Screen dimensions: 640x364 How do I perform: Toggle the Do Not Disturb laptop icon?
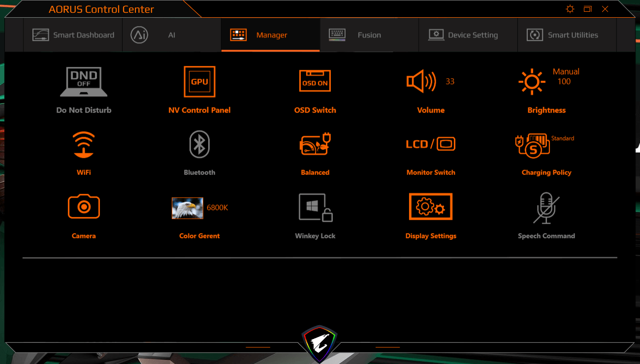(x=84, y=82)
